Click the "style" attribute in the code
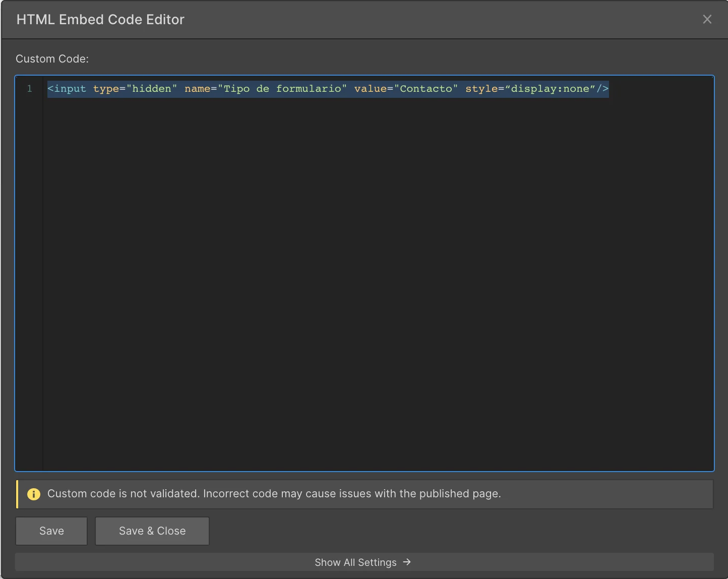 coord(481,89)
